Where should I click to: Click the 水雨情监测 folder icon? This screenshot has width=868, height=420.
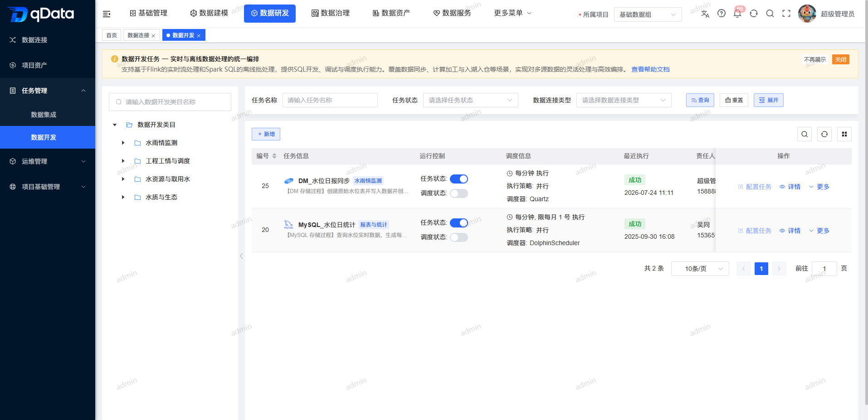137,143
